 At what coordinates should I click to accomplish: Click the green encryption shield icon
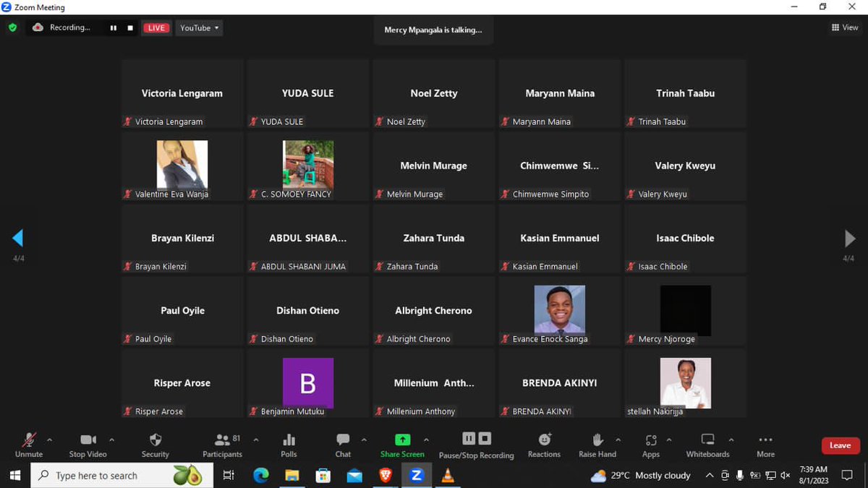tap(12, 27)
